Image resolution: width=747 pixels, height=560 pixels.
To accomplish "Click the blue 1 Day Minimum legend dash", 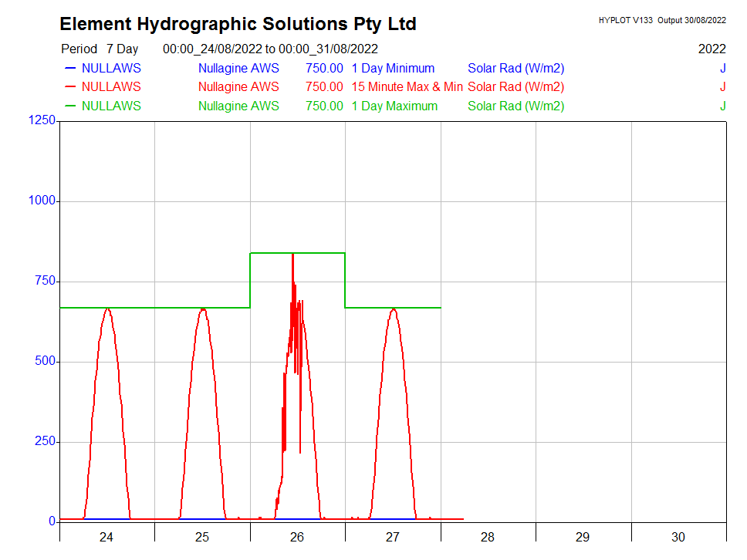I will pyautogui.click(x=70, y=69).
